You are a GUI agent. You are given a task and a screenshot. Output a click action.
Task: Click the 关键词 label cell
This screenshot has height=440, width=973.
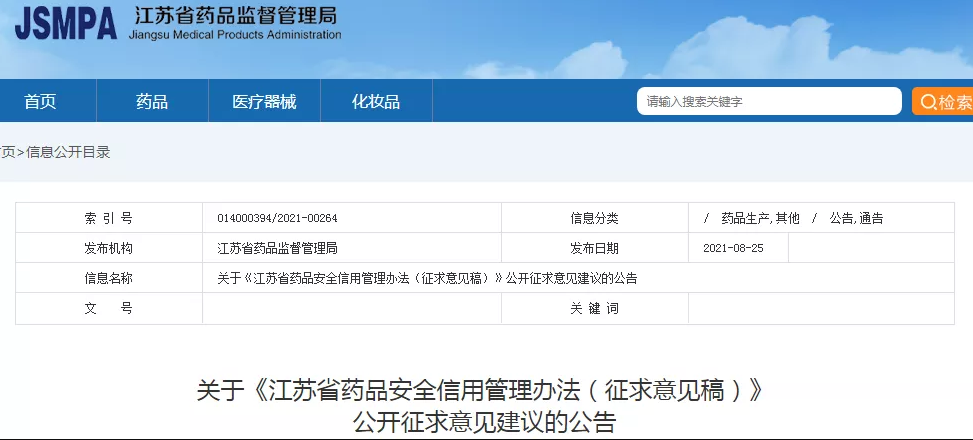(594, 308)
